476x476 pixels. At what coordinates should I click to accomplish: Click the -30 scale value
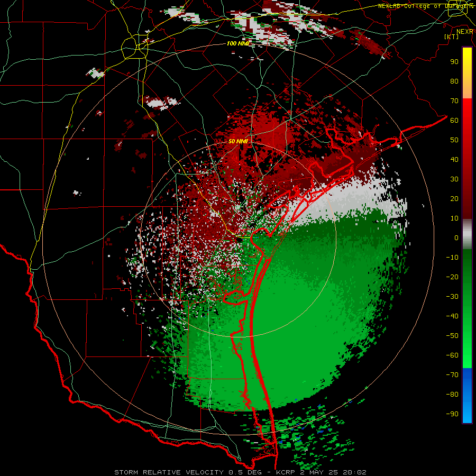click(x=452, y=297)
